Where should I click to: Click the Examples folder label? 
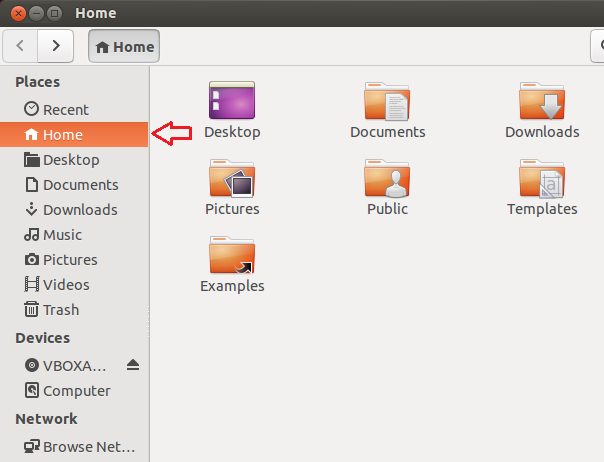click(232, 286)
